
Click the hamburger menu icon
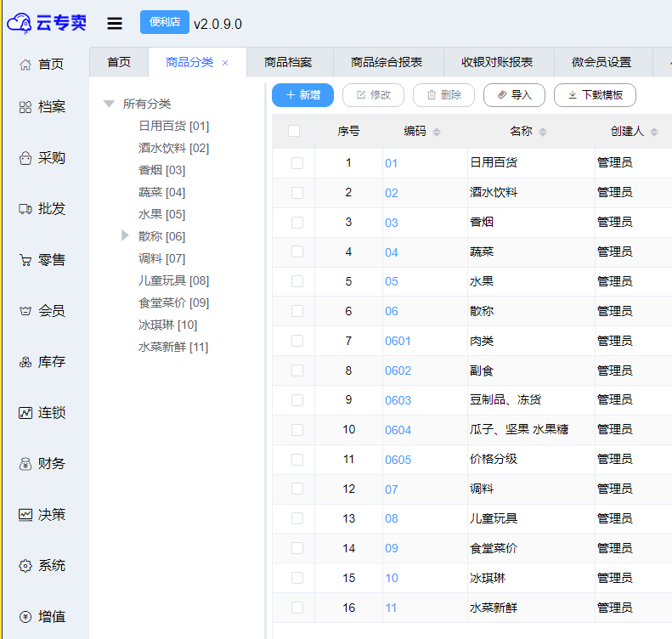[x=115, y=24]
